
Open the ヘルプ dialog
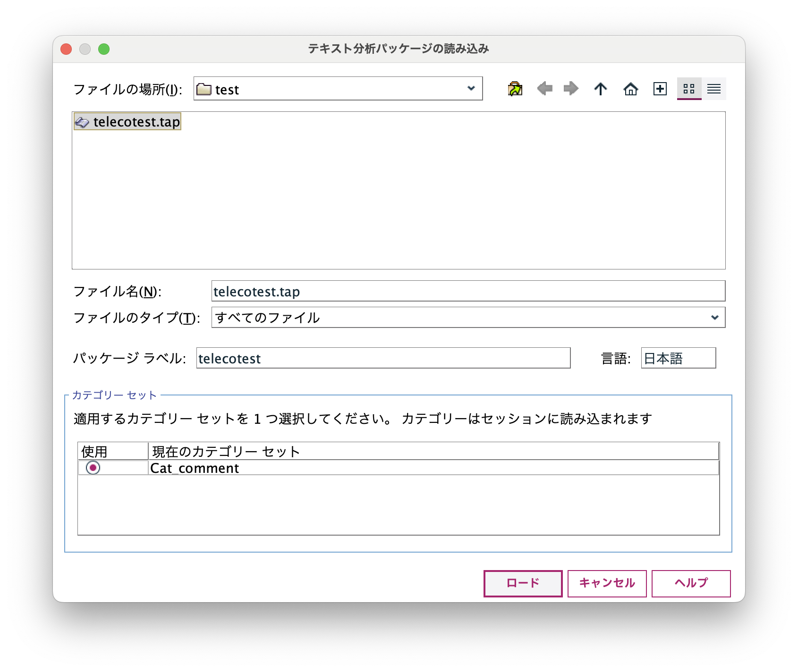coord(691,583)
